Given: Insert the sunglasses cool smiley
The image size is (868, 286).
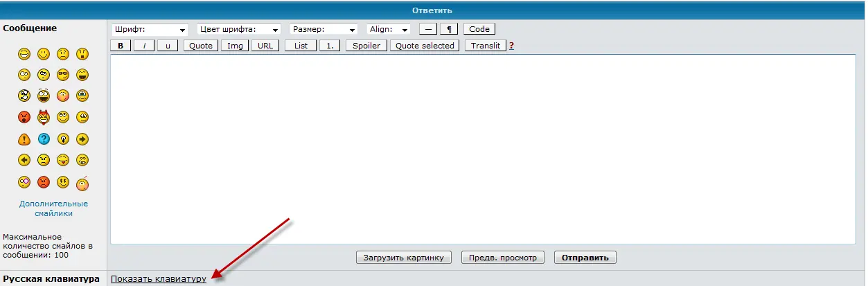Looking at the screenshot, I should 63,75.
